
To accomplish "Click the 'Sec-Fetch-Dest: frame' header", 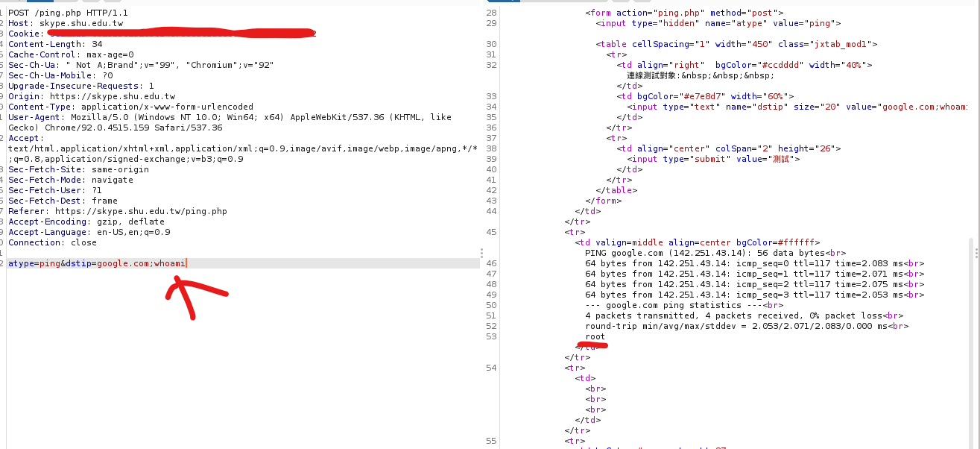I will (63, 201).
